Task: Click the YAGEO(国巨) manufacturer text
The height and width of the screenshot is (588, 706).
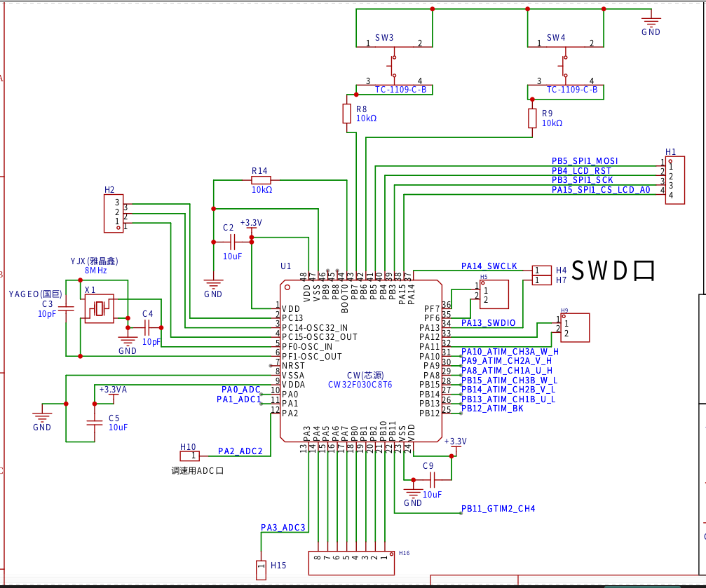Action: (36, 294)
